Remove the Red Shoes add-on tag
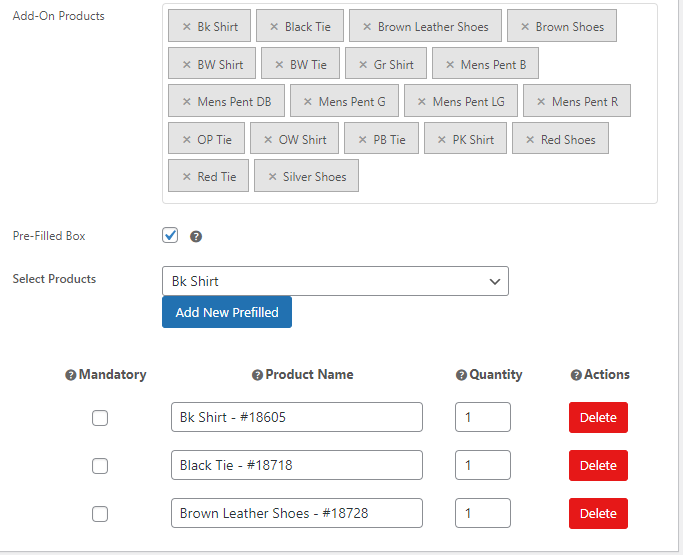683x555 pixels. (530, 140)
